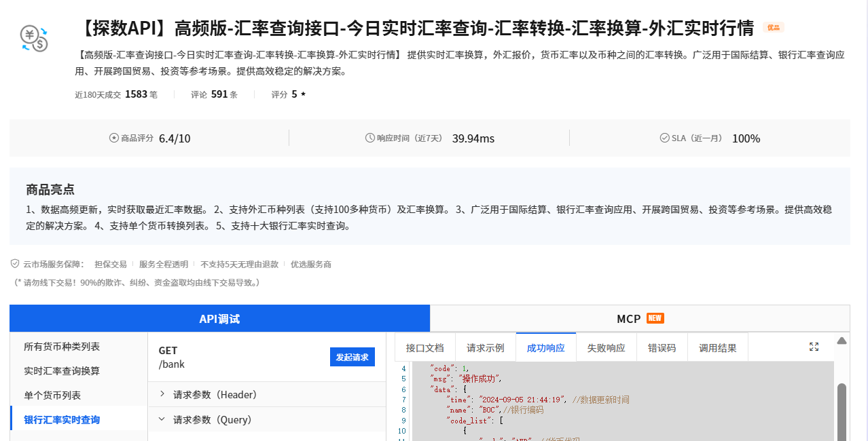Open the 错误码 tab
The width and height of the screenshot is (868, 441).
662,347
